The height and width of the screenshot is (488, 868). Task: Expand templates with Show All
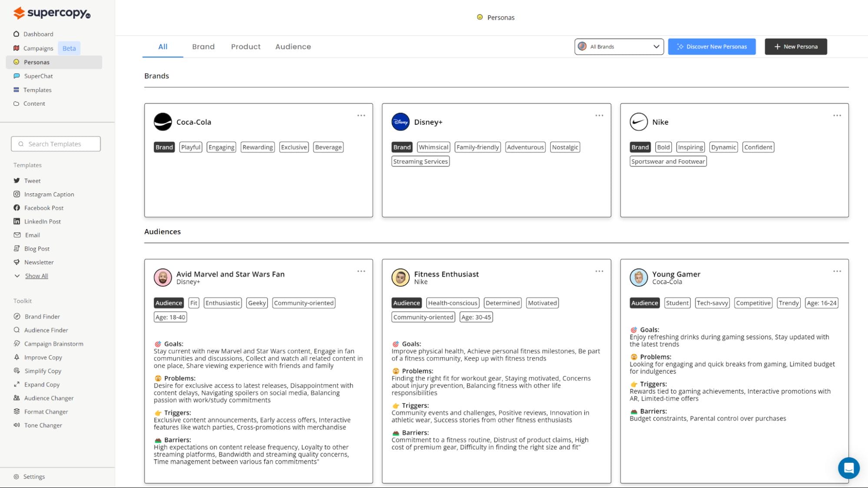pos(36,276)
